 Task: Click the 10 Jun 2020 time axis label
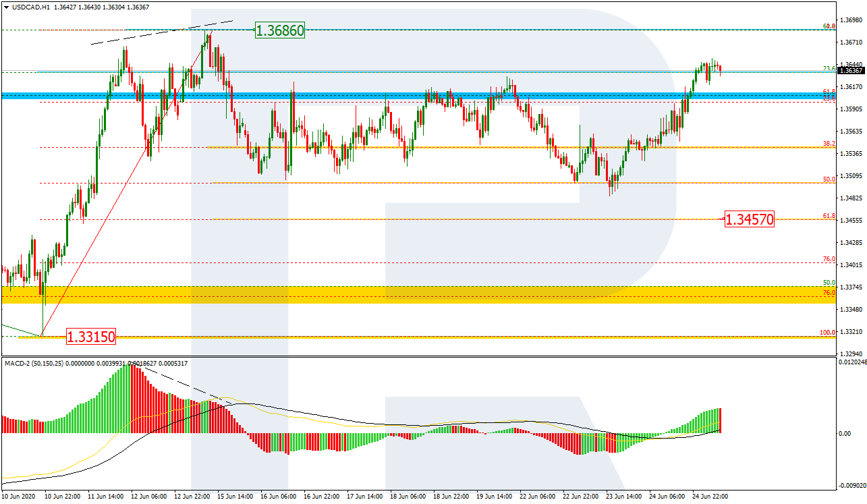[18, 496]
